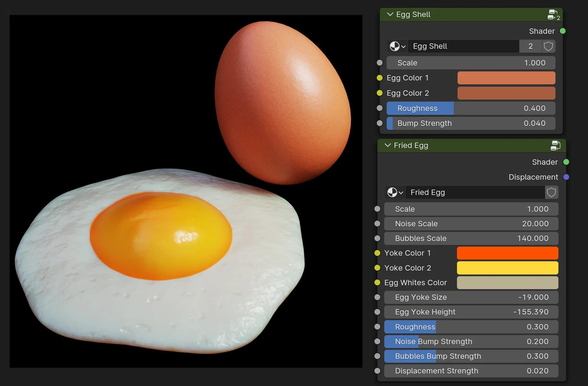Collapse the Egg Shell node
The width and height of the screenshot is (588, 386).
(x=390, y=14)
